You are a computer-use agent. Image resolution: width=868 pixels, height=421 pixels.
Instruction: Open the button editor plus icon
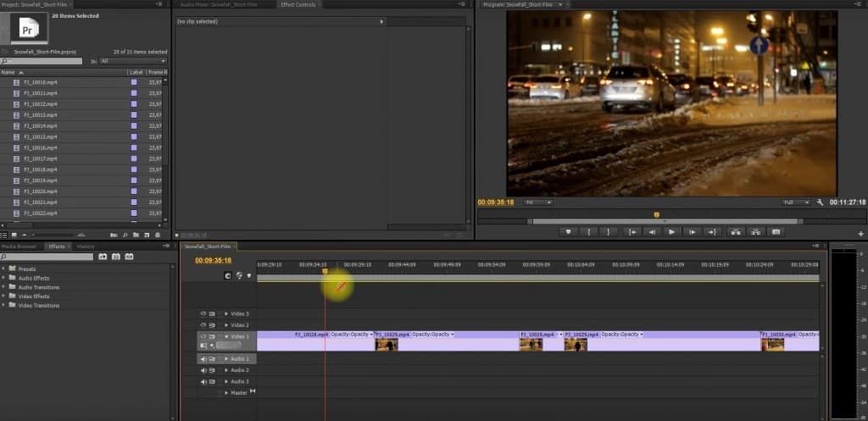tap(861, 234)
